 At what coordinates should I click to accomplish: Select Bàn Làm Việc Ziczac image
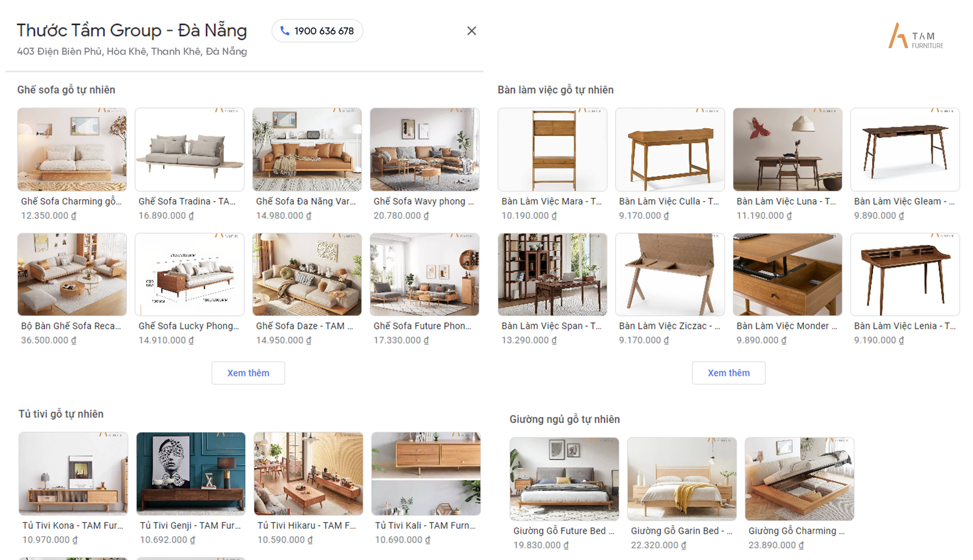click(x=670, y=274)
